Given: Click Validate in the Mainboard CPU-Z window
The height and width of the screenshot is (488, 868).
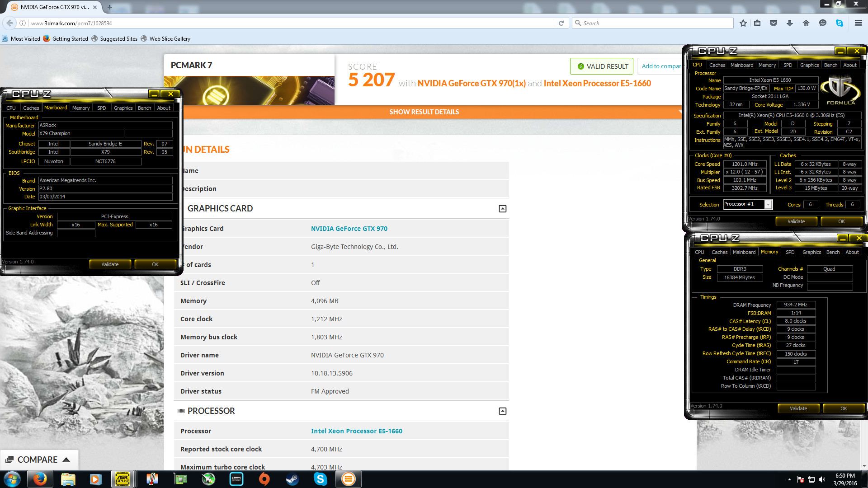Looking at the screenshot, I should pyautogui.click(x=110, y=264).
